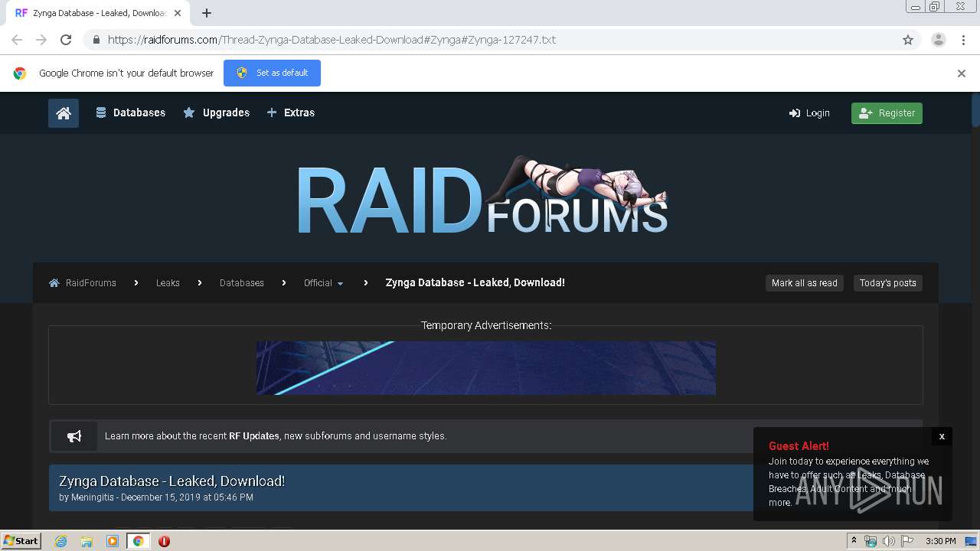Screen dimensions: 980x551
Task: Dismiss the default browser infobar
Action: (x=962, y=73)
